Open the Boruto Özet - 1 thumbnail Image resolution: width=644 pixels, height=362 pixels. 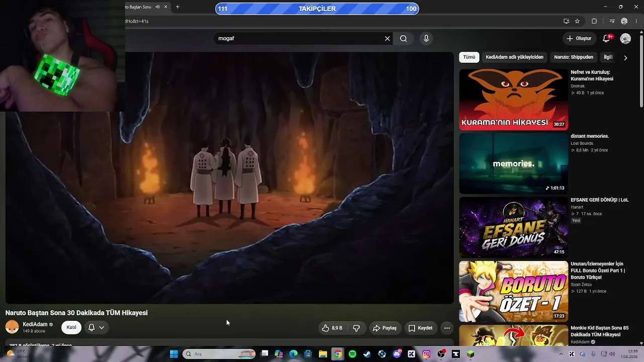(x=513, y=291)
